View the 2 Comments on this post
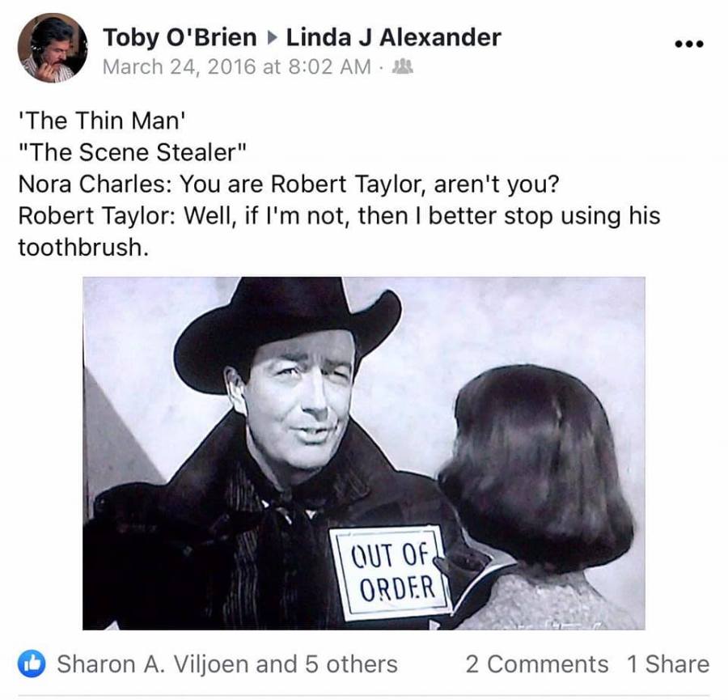 coord(537,664)
